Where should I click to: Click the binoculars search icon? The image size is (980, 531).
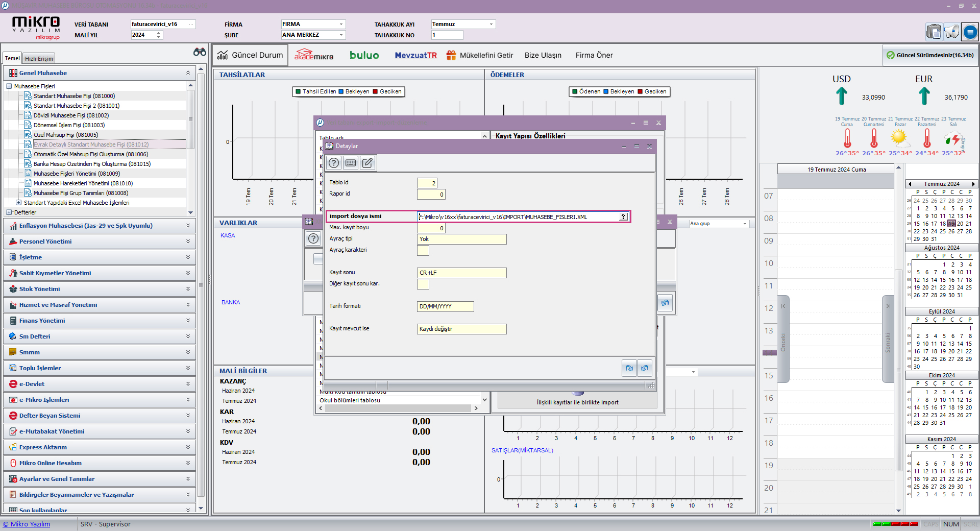click(x=200, y=52)
